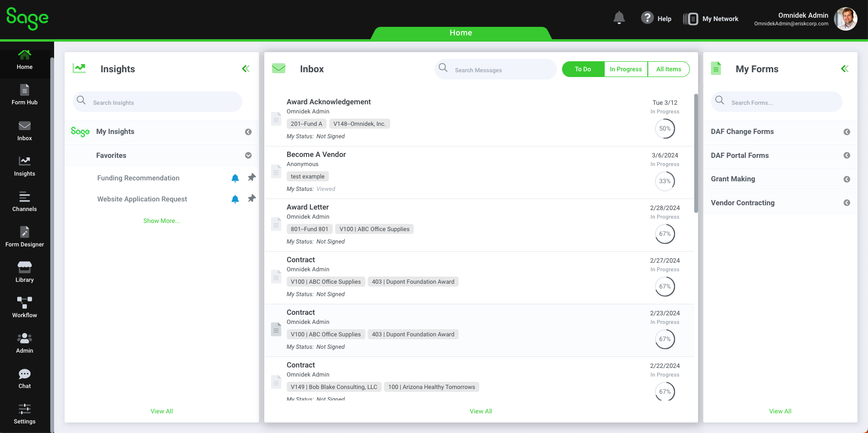This screenshot has height=433, width=868.
Task: Click the Home tab
Action: 461,33
